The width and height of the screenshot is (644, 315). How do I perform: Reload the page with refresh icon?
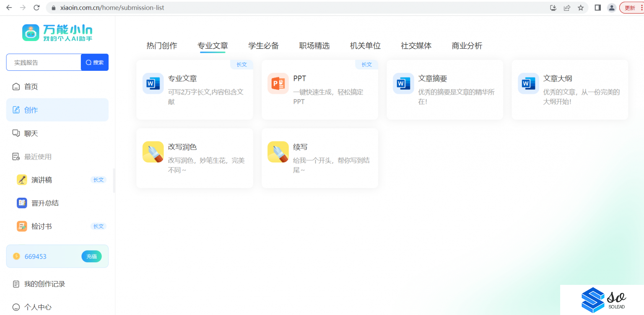pos(36,8)
